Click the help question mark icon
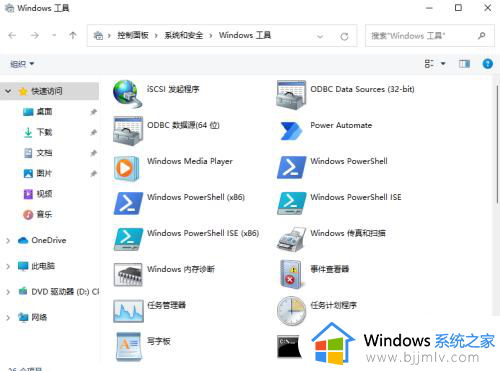This screenshot has height=371, width=500. coord(488,63)
